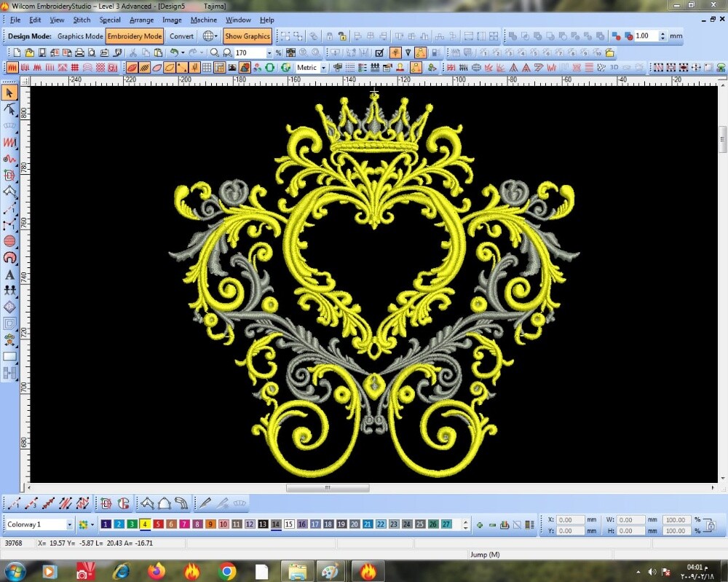Open the Stitch menu

tap(82, 20)
